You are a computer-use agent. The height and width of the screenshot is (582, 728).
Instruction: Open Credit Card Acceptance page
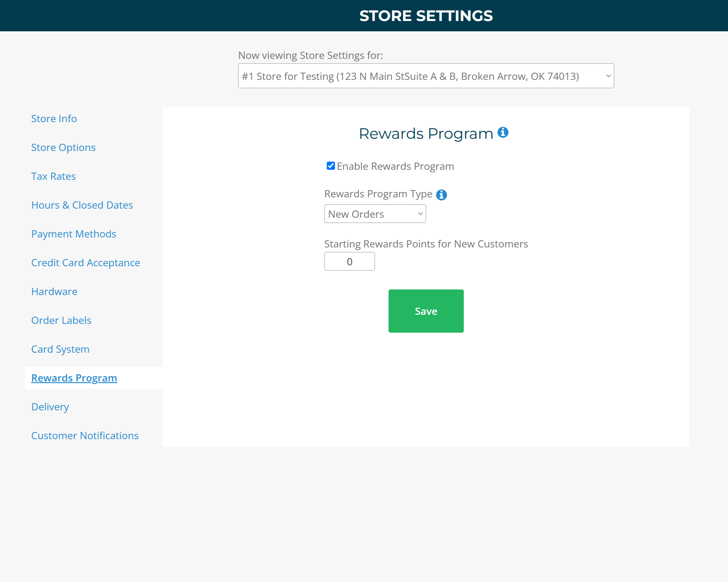[x=85, y=263]
